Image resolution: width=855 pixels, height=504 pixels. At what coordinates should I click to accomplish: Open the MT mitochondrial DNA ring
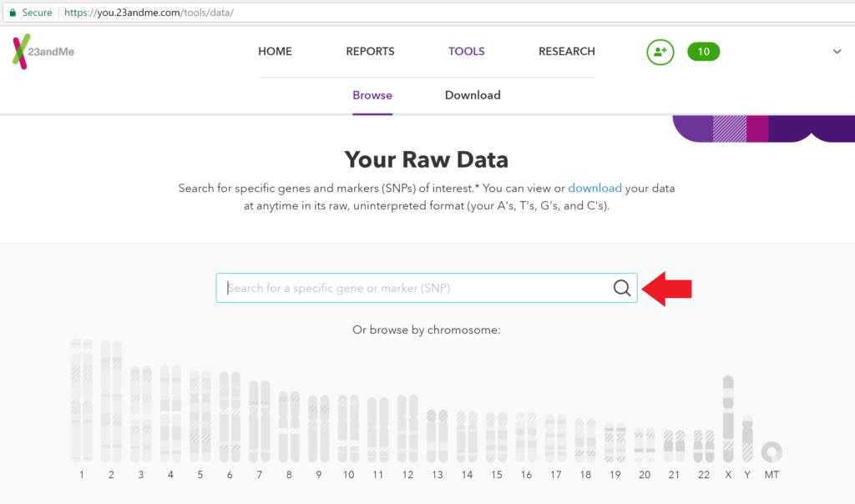pos(772,451)
